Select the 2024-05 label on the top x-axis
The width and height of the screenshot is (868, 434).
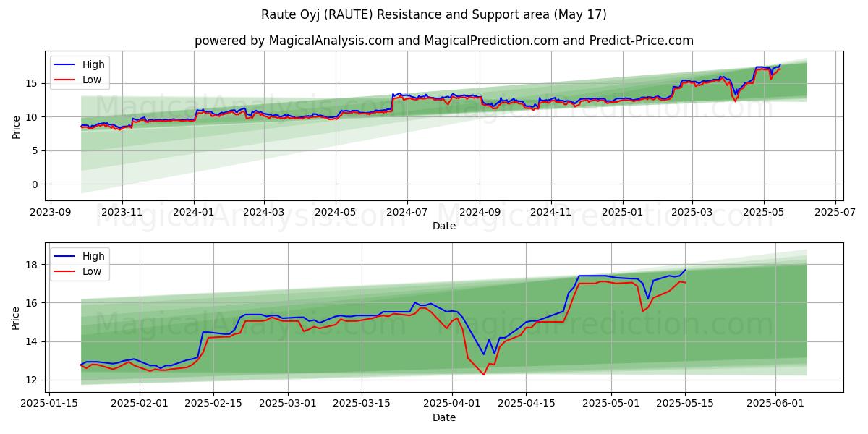point(335,213)
